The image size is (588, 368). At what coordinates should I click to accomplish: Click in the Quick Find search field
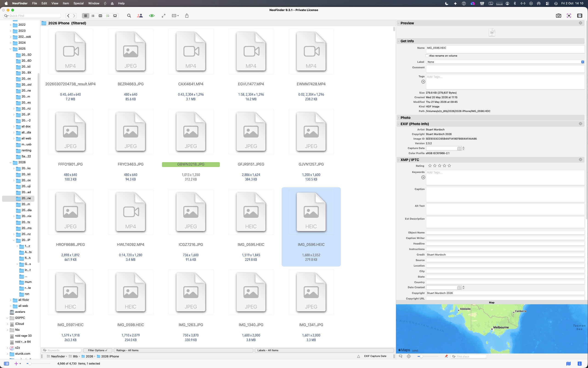(x=32, y=16)
